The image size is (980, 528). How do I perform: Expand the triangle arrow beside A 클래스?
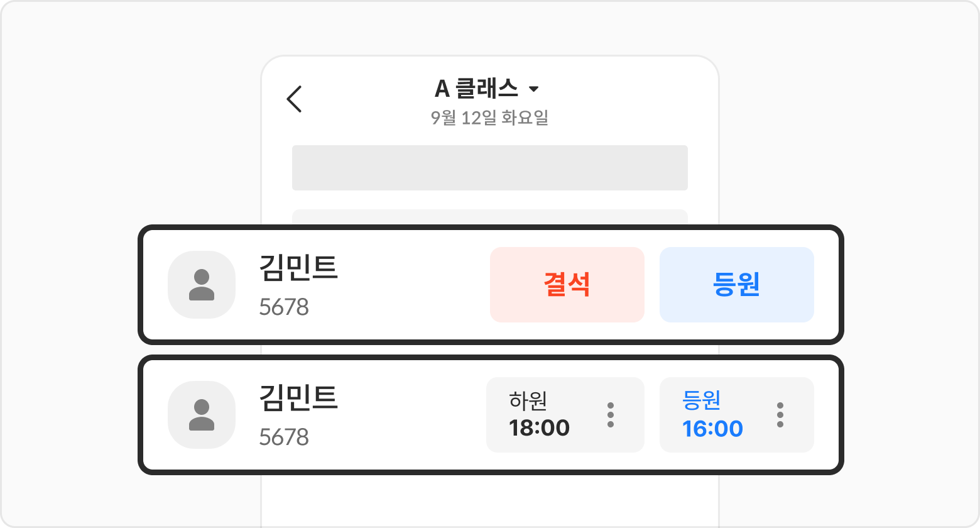pos(533,89)
